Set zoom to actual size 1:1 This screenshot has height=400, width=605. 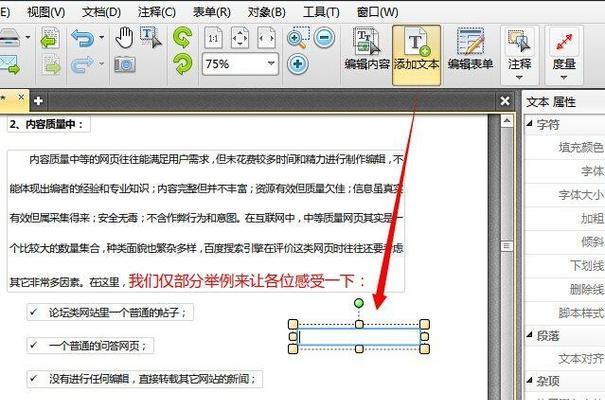click(213, 38)
